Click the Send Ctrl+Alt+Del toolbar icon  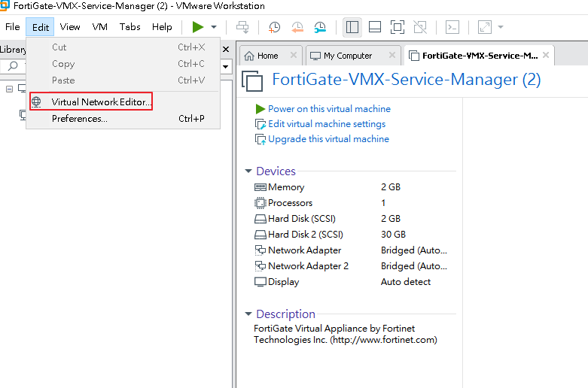[x=242, y=27]
